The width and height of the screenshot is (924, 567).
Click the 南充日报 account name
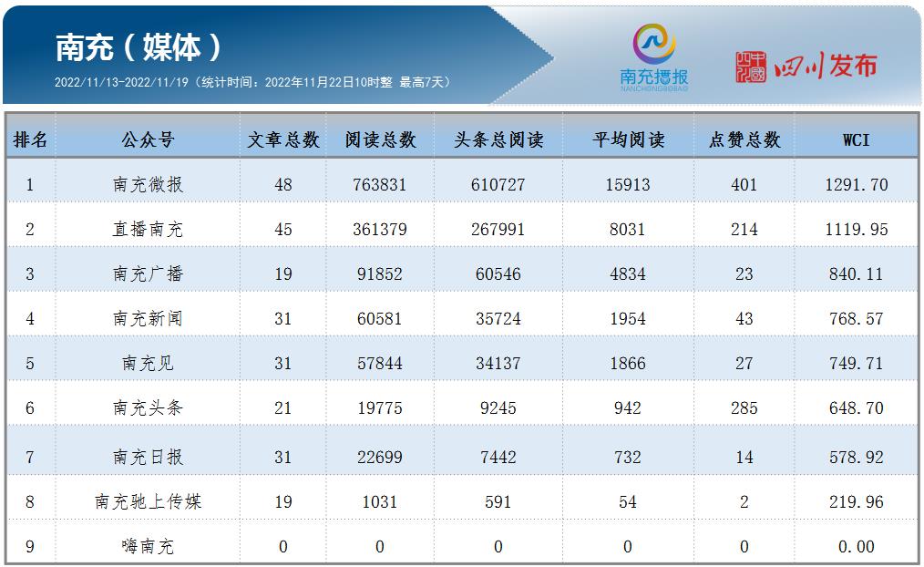(x=148, y=457)
